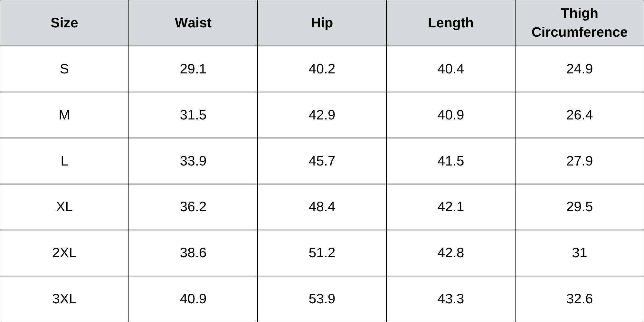Click the 2XL size row label
Screen dimensions: 644x322
click(x=64, y=253)
